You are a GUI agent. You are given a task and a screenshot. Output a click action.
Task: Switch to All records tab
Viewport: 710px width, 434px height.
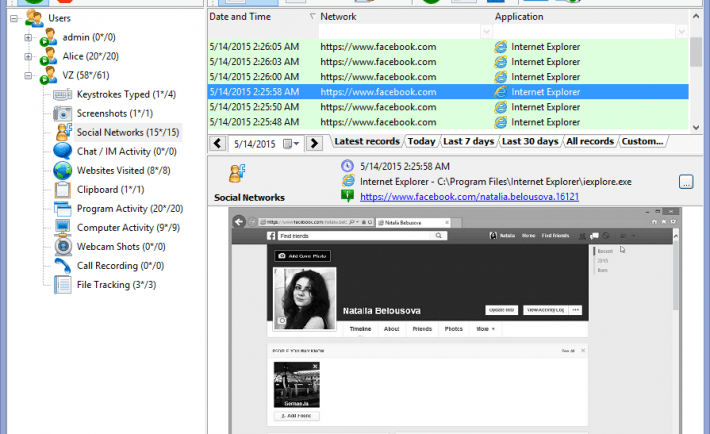point(590,142)
